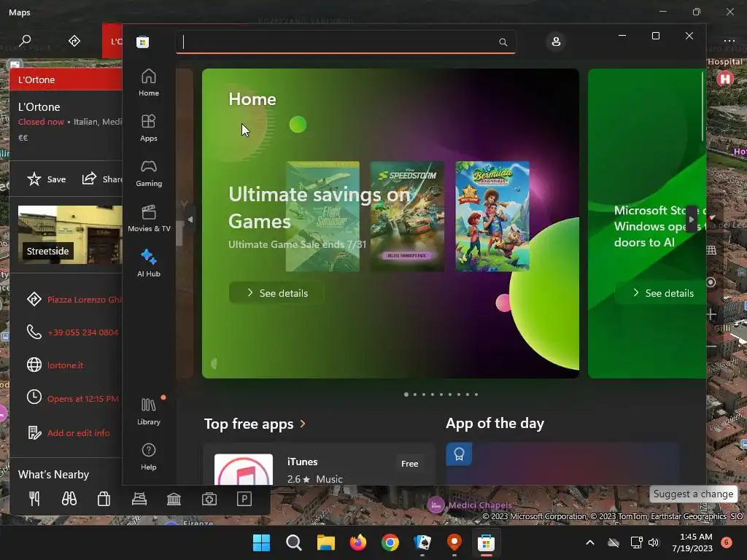
Task: Show hidden system tray icons
Action: click(589, 542)
